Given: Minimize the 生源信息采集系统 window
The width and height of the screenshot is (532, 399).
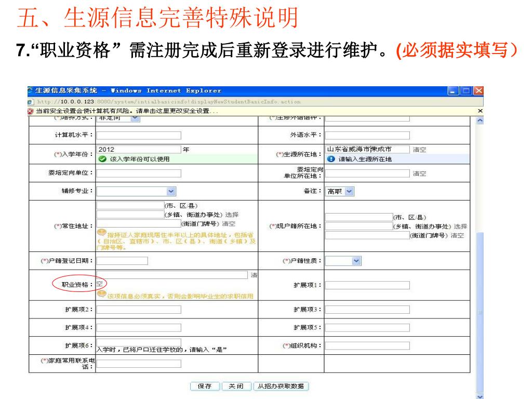Looking at the screenshot, I should tap(453, 90).
